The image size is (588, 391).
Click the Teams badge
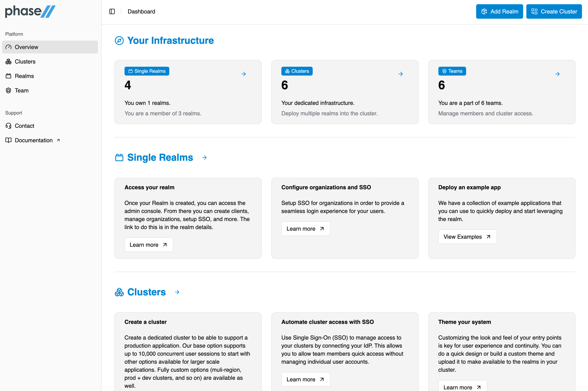[x=452, y=71]
